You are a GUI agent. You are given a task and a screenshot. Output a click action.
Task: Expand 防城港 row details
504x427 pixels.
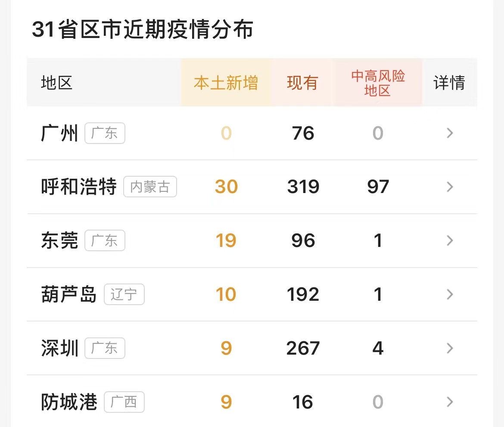pyautogui.click(x=449, y=402)
